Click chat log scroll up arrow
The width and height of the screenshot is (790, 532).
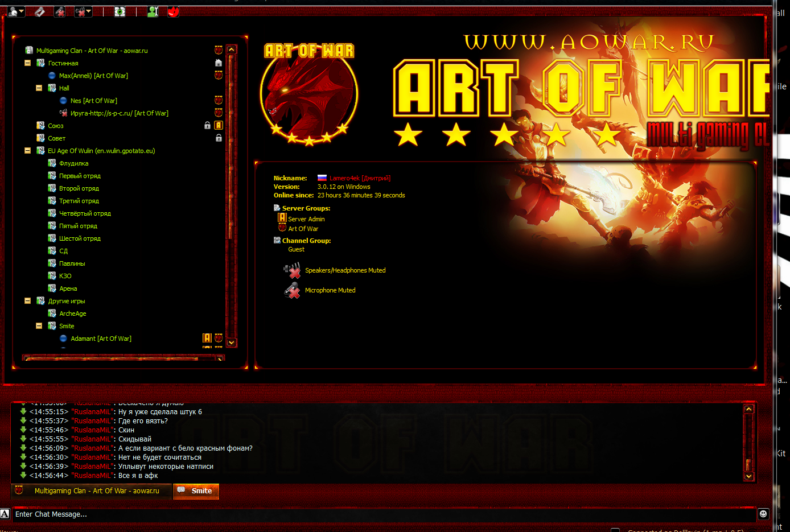tap(749, 409)
